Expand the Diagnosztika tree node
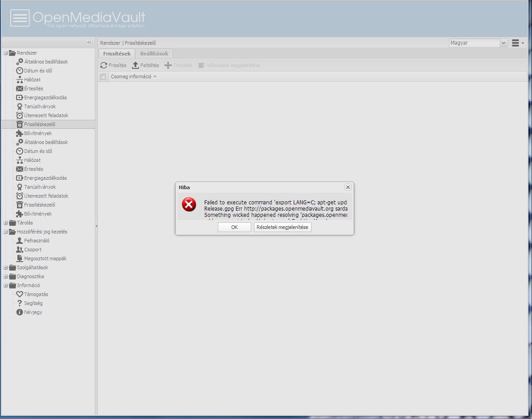532x419 pixels. pyautogui.click(x=6, y=276)
